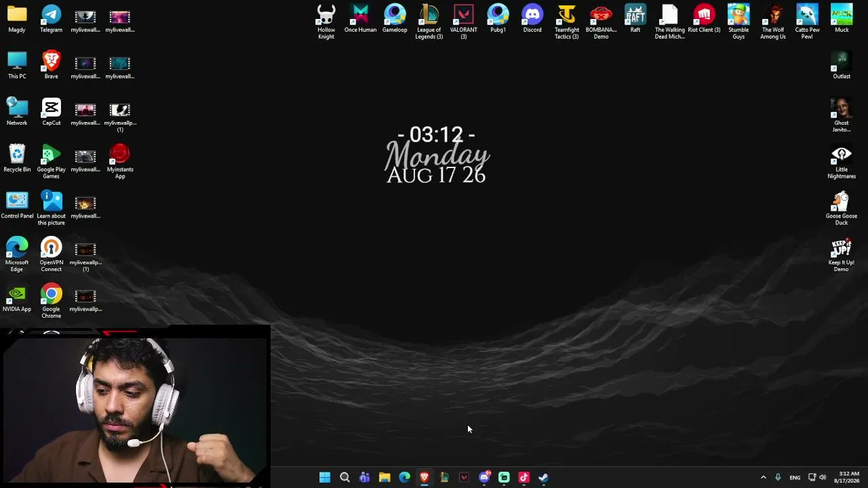This screenshot has width=868, height=488.
Task: Open Microsoft Edge from the taskbar
Action: [405, 477]
